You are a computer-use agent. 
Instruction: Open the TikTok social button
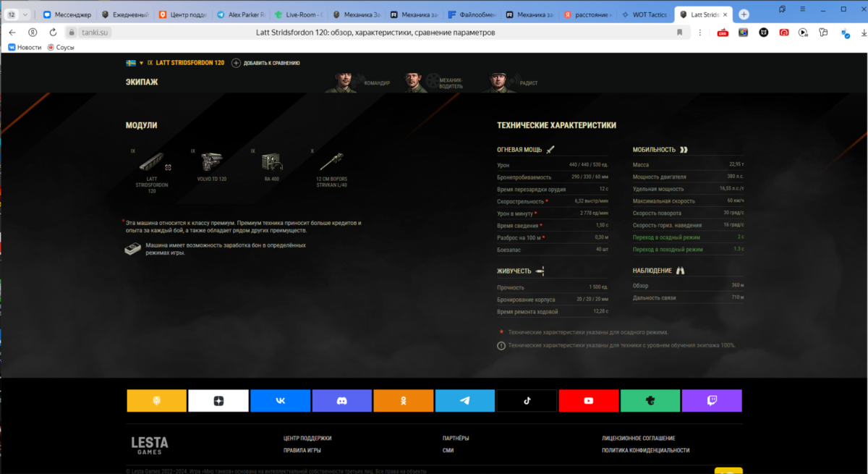pos(527,400)
